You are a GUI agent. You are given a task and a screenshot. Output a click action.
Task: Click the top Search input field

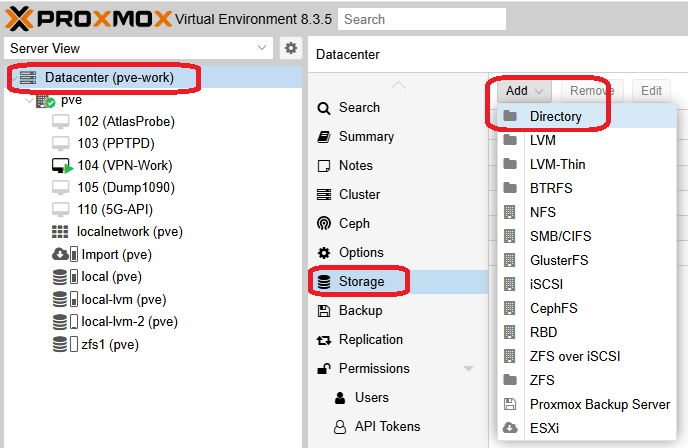(422, 19)
